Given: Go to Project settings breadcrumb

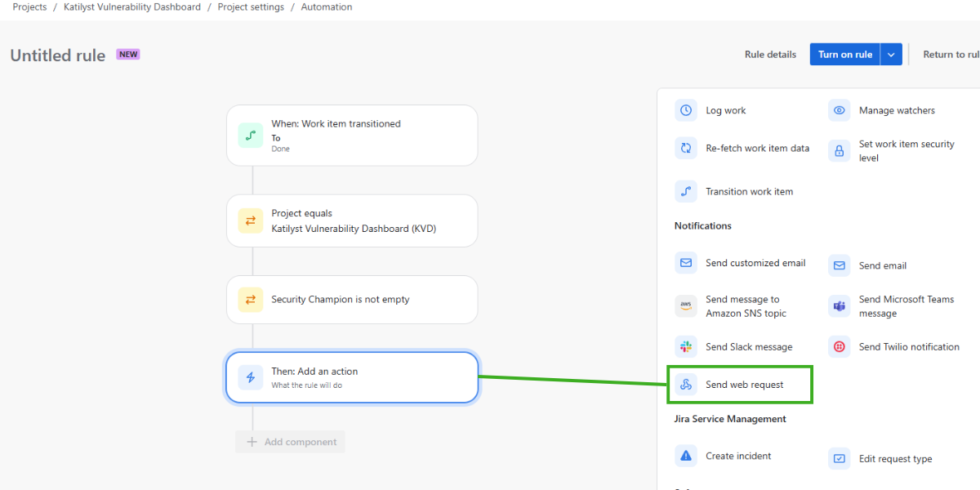Looking at the screenshot, I should click(251, 7).
